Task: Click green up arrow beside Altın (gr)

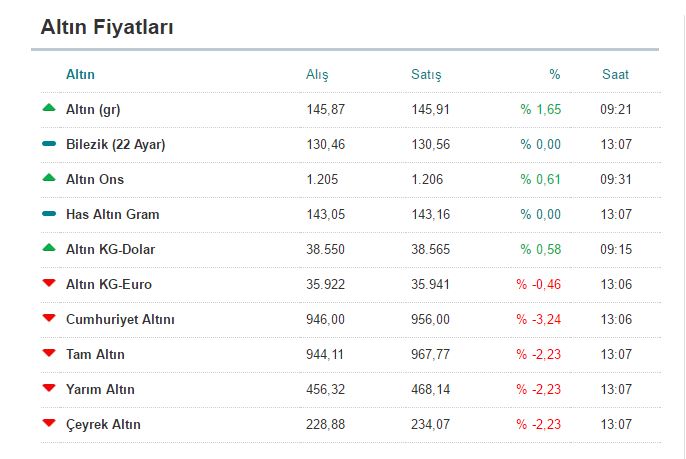Action: pyautogui.click(x=49, y=108)
